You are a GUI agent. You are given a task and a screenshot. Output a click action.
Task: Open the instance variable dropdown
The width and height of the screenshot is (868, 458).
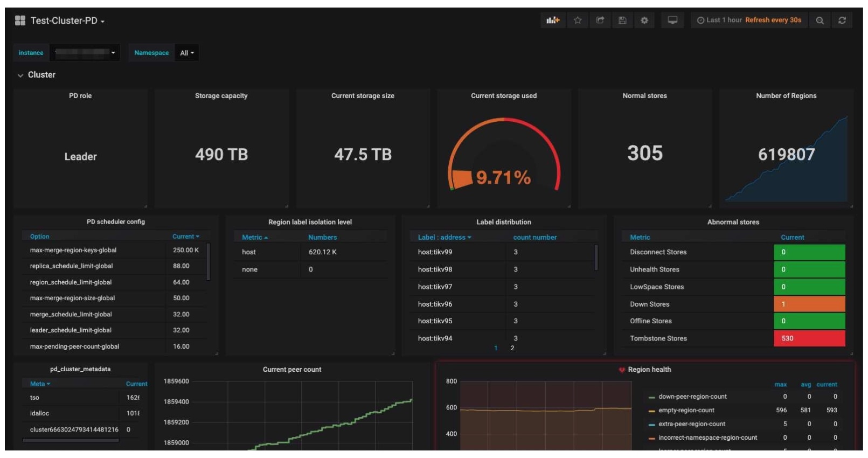point(85,53)
